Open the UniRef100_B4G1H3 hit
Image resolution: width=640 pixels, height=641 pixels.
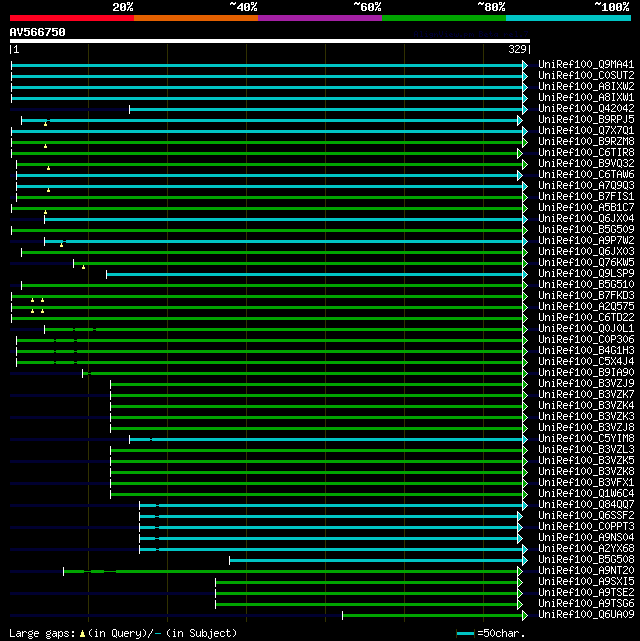[586, 350]
